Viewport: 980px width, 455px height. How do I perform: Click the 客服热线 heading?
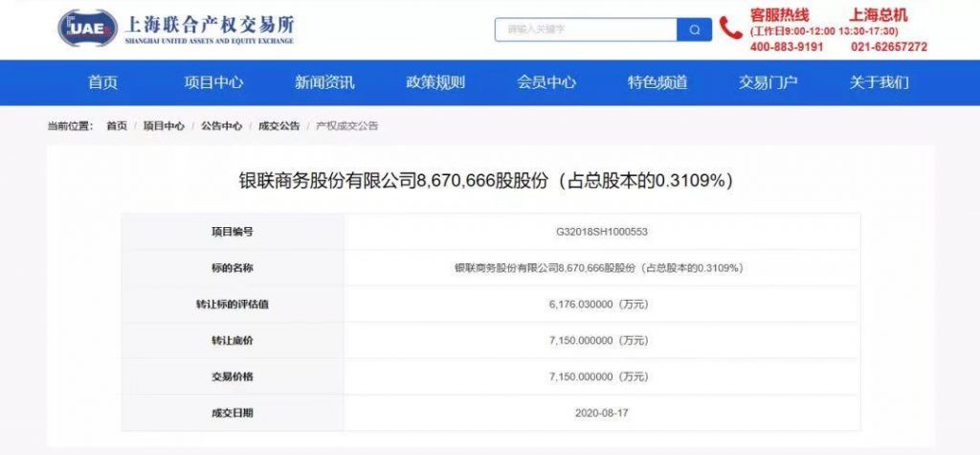779,15
